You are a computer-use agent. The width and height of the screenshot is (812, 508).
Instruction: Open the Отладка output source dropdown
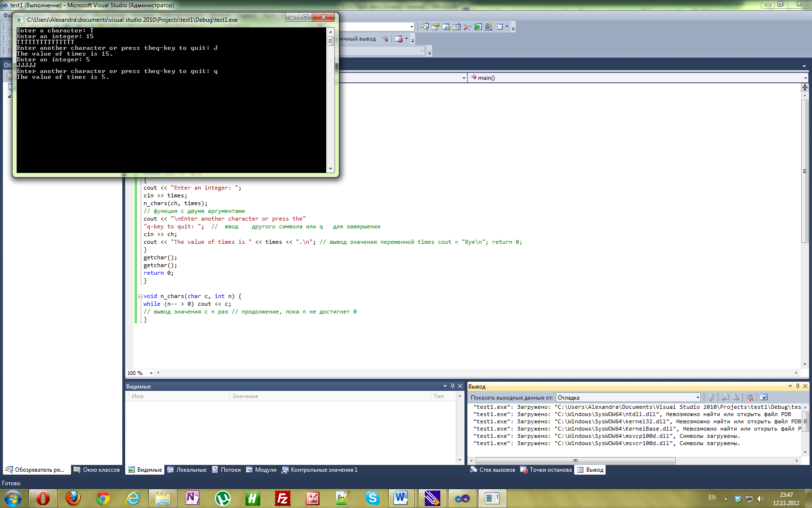click(x=697, y=397)
